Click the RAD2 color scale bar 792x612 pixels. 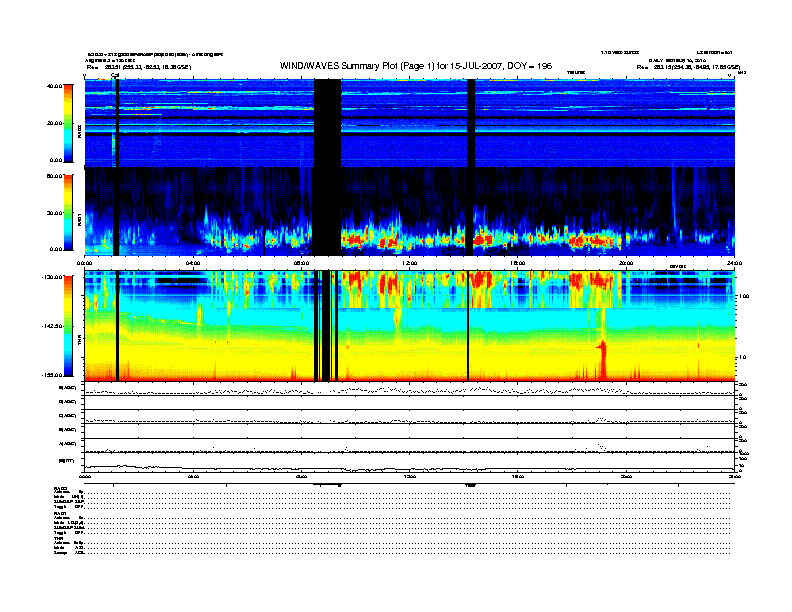pyautogui.click(x=68, y=123)
